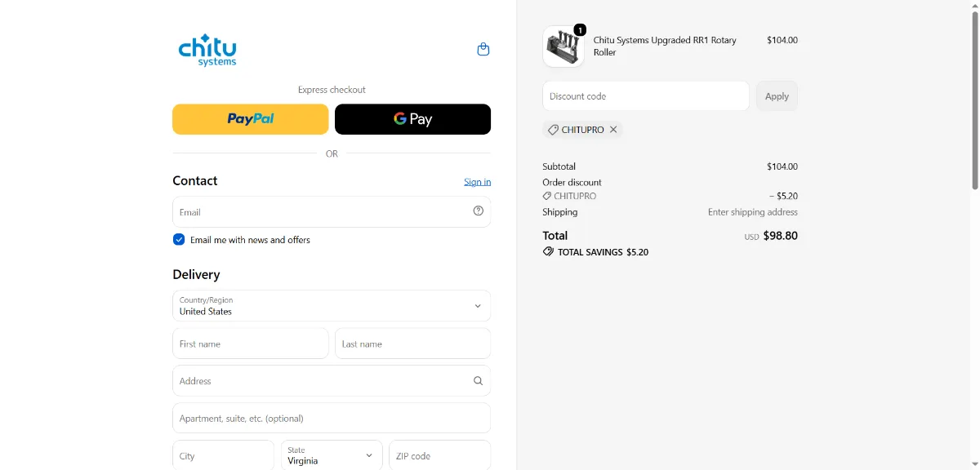This screenshot has height=470, width=980.
Task: Focus the City field
Action: 223,455
